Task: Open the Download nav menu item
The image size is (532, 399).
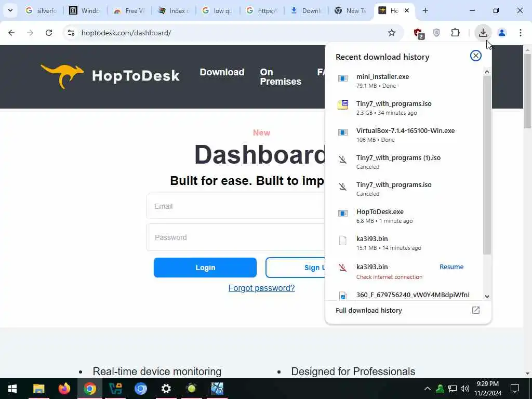Action: [x=222, y=72]
